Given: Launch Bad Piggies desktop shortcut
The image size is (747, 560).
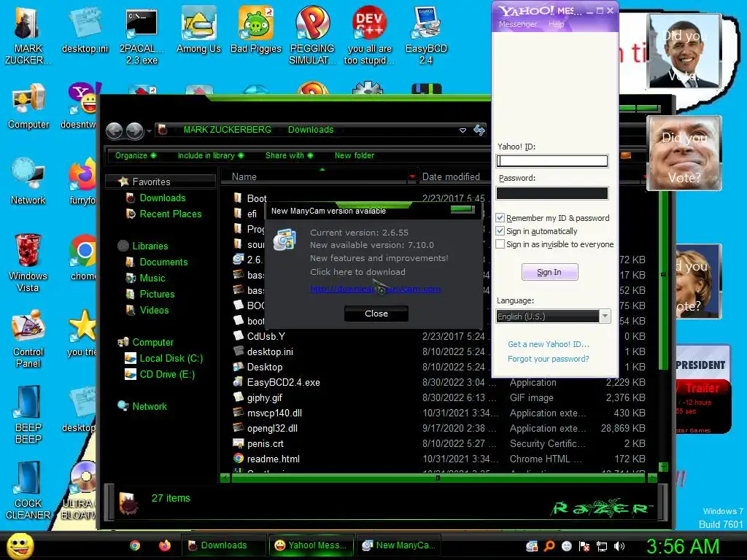Looking at the screenshot, I should pyautogui.click(x=256, y=31).
